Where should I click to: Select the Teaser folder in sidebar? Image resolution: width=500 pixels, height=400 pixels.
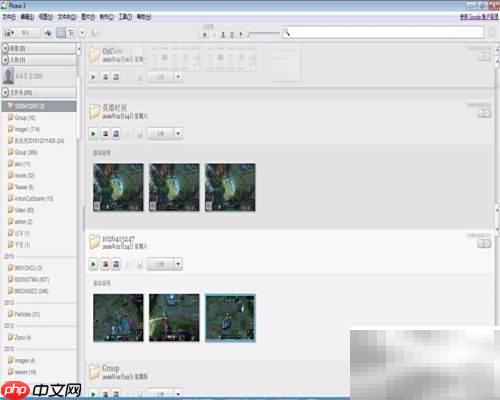pos(21,187)
